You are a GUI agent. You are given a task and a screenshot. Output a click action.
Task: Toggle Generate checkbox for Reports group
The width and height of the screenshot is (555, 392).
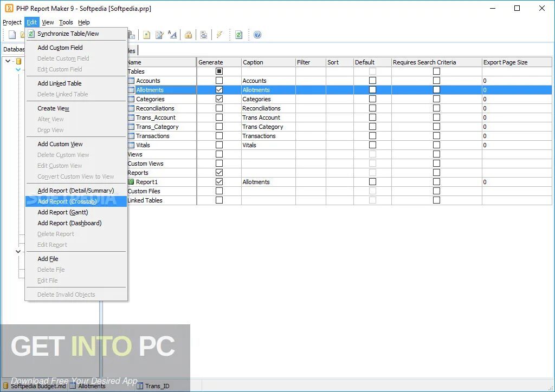219,173
